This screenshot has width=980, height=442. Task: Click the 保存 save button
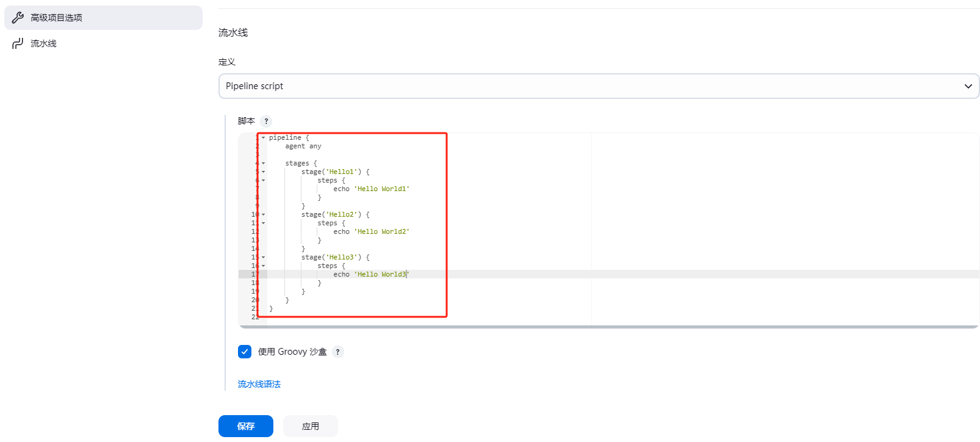pyautogui.click(x=246, y=426)
